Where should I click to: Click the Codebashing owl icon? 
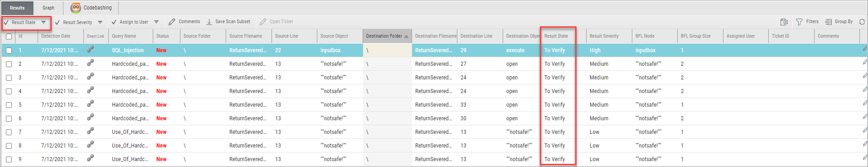(x=76, y=8)
